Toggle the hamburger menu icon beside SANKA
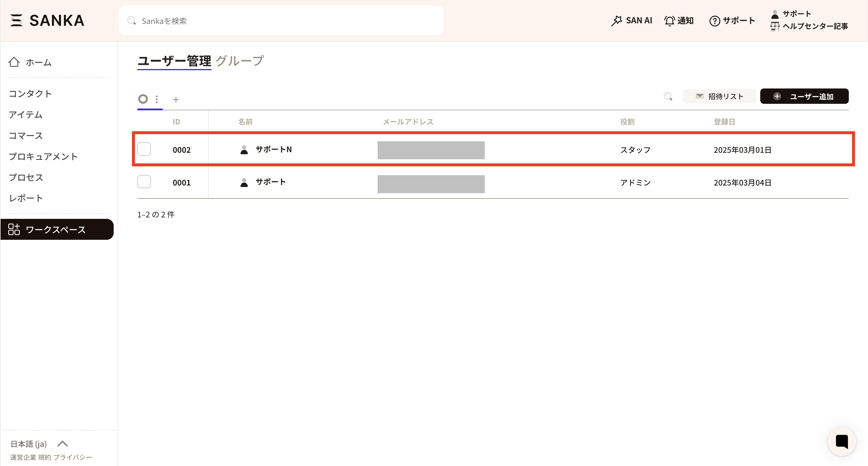This screenshot has height=466, width=868. 16,20
